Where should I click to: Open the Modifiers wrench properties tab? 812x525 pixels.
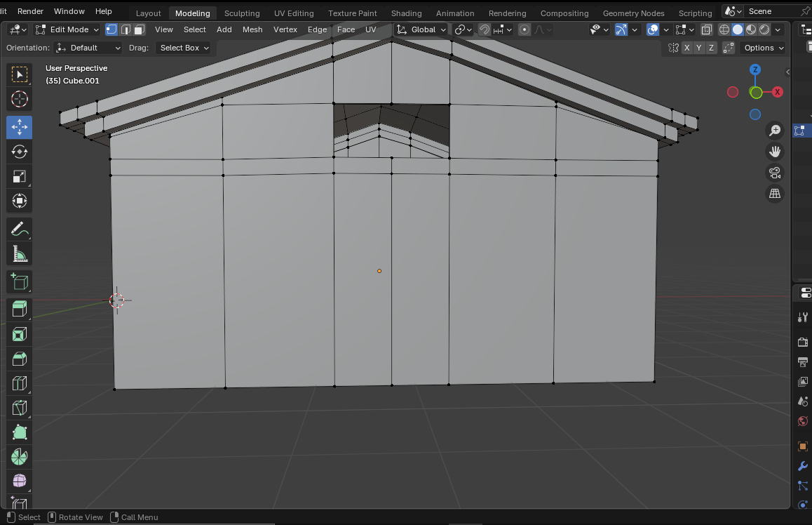click(803, 466)
